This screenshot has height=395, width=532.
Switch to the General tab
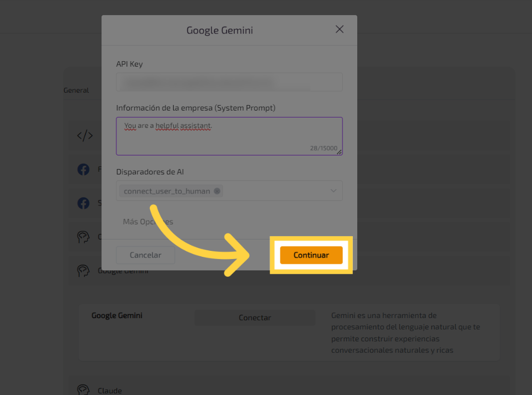[x=76, y=90]
